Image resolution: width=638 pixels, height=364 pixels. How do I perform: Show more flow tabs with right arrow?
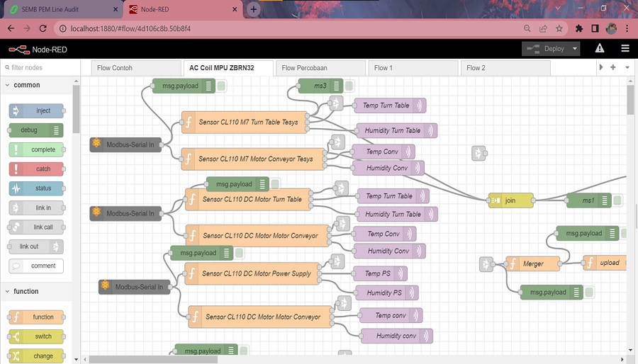(x=601, y=67)
